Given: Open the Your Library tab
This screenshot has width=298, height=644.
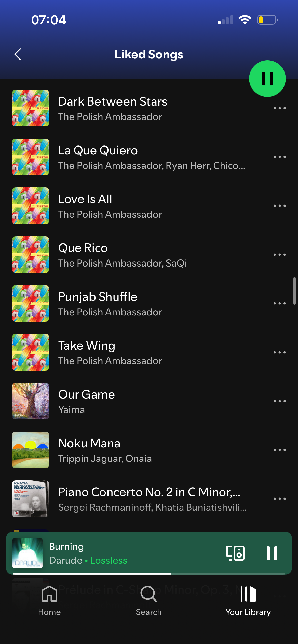Looking at the screenshot, I should click(x=248, y=601).
